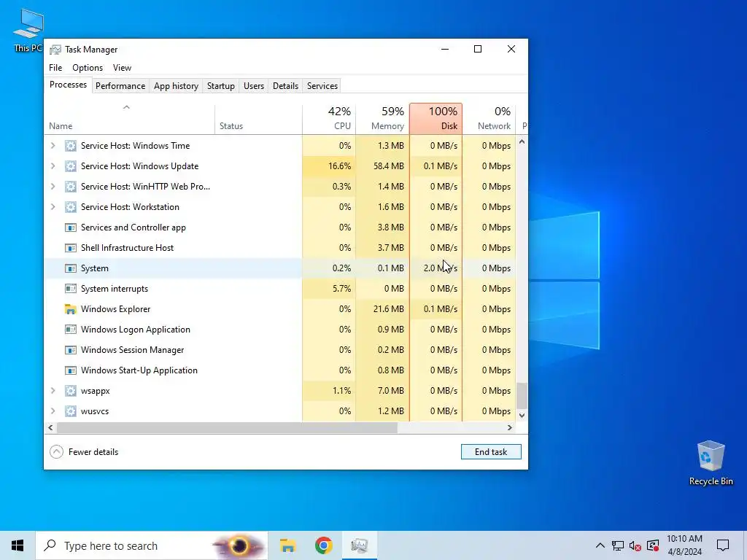Expand Service Host: Windows Time group

tap(53, 146)
